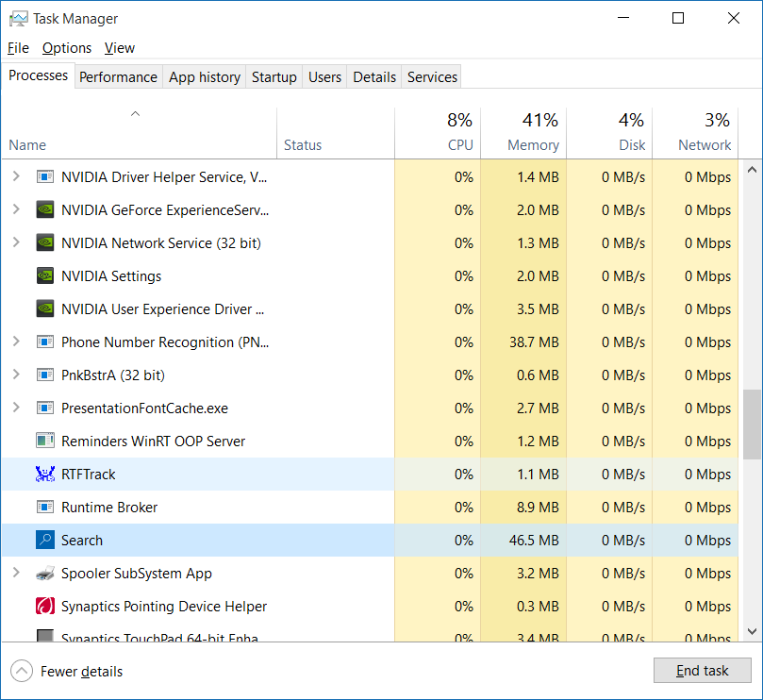Switch to the Users tab
This screenshot has height=700, width=763.
pyautogui.click(x=324, y=77)
